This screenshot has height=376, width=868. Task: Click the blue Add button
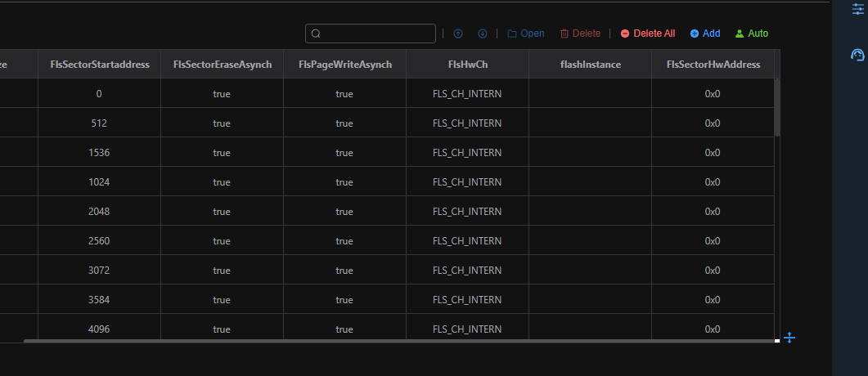(x=705, y=34)
